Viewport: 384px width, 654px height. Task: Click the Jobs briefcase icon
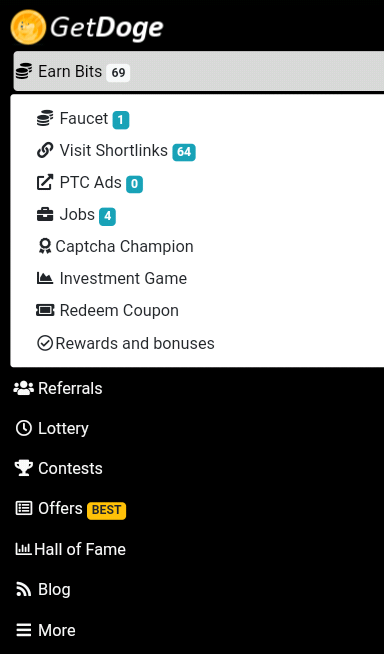45,214
